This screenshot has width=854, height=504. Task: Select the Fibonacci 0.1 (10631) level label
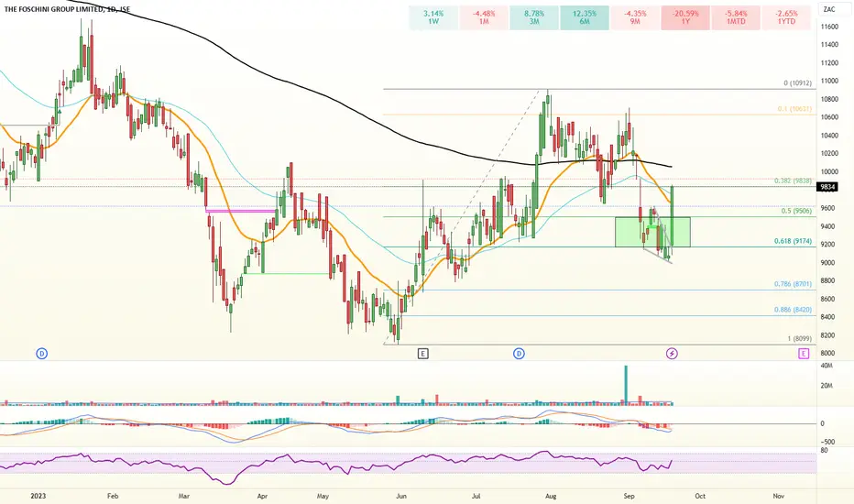794,109
